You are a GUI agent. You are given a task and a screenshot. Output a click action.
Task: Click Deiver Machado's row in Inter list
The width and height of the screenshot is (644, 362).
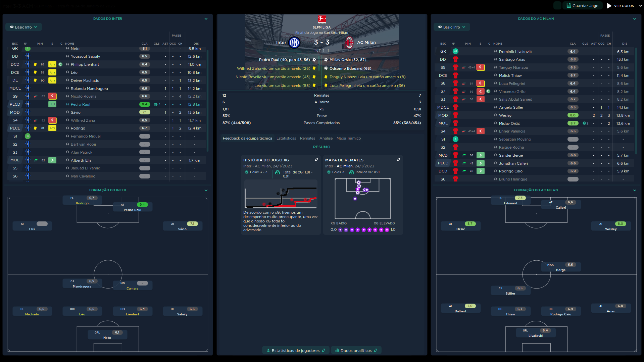(x=106, y=81)
